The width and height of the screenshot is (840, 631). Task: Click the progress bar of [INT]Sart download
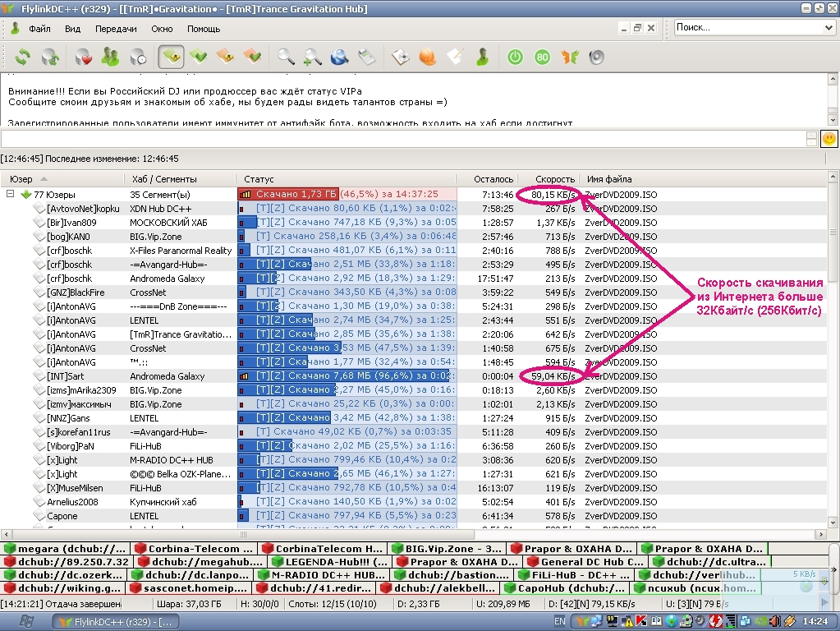point(347,376)
